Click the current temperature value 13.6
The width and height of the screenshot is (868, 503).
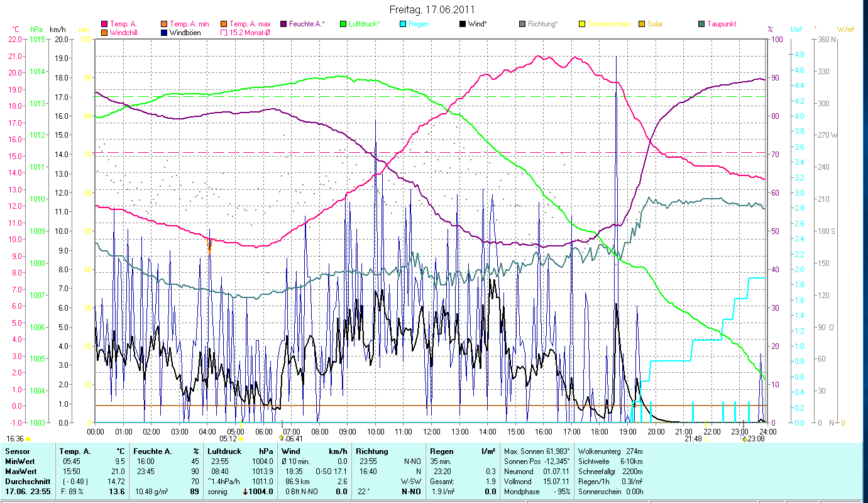118,492
